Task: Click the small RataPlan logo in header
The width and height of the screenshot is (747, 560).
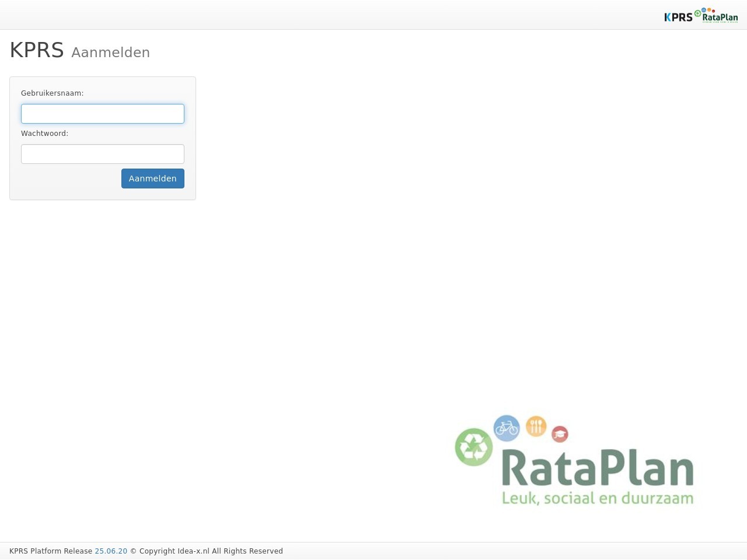Action: click(720, 17)
